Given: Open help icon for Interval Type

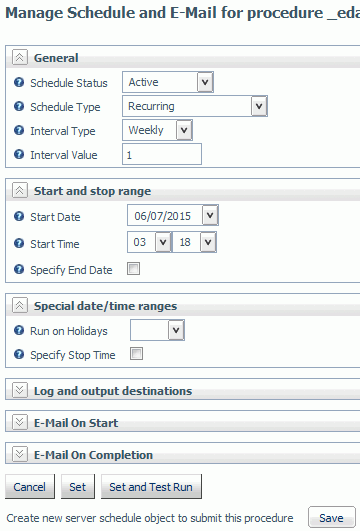Looking at the screenshot, I should [x=19, y=130].
